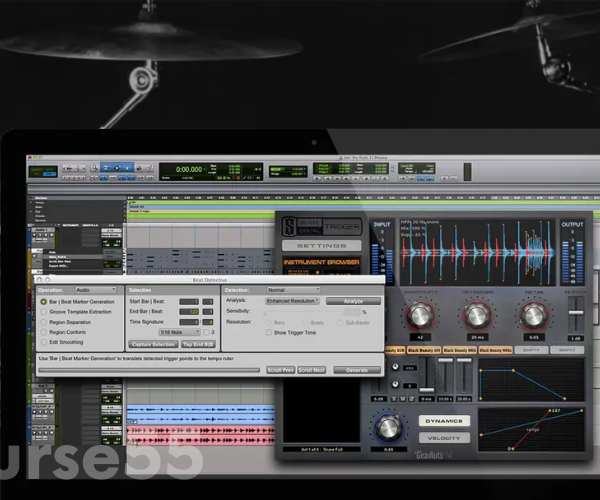Select the Bars resolution radio button
This screenshot has width=600, height=500.
[269, 323]
